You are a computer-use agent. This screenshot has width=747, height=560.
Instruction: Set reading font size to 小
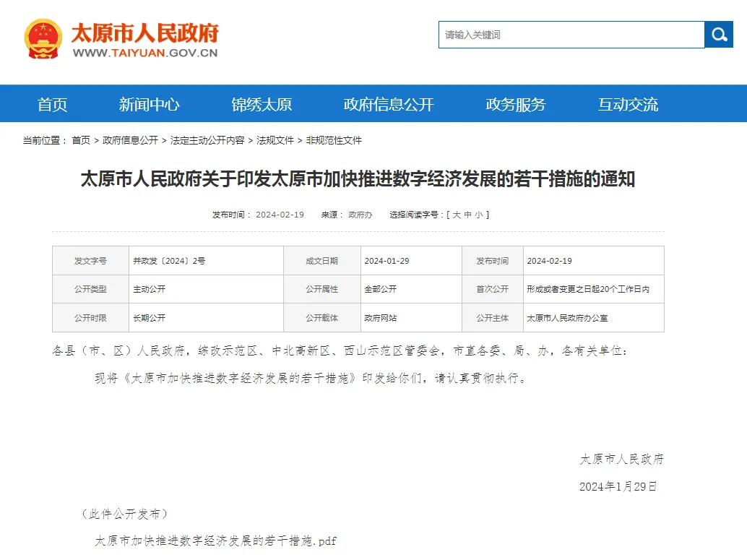479,215
